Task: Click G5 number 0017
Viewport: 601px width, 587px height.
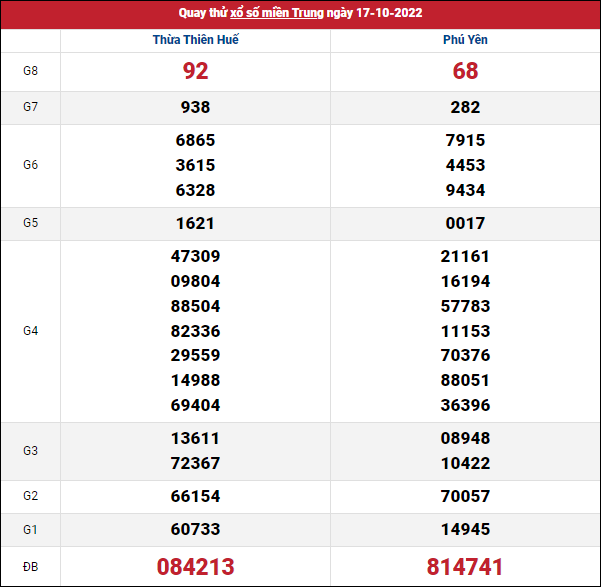Action: click(x=465, y=224)
